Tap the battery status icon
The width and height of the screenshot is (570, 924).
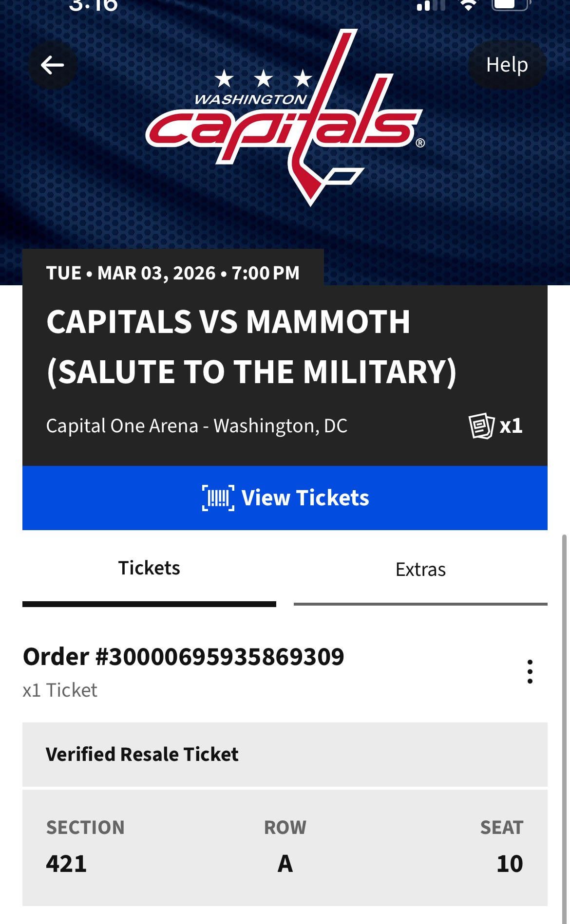510,4
